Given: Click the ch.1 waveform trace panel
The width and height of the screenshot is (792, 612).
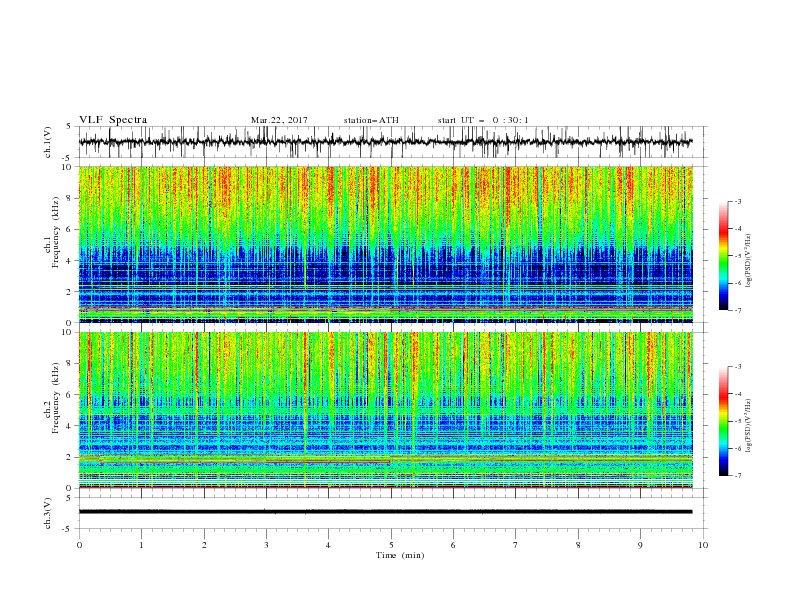Looking at the screenshot, I should [x=393, y=142].
